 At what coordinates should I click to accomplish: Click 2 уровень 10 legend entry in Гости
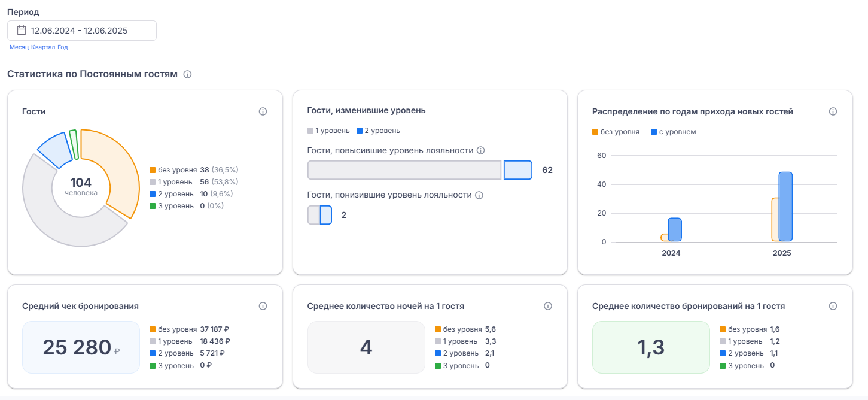(191, 194)
